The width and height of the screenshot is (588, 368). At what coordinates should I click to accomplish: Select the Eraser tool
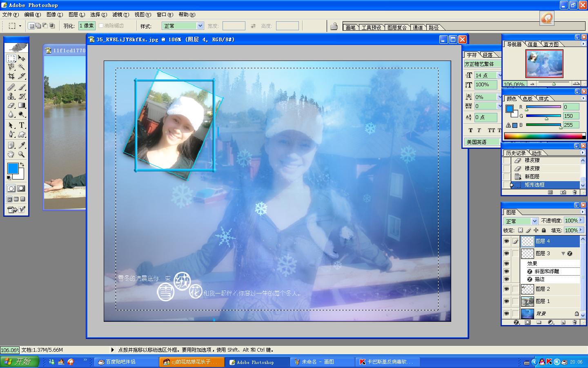11,105
